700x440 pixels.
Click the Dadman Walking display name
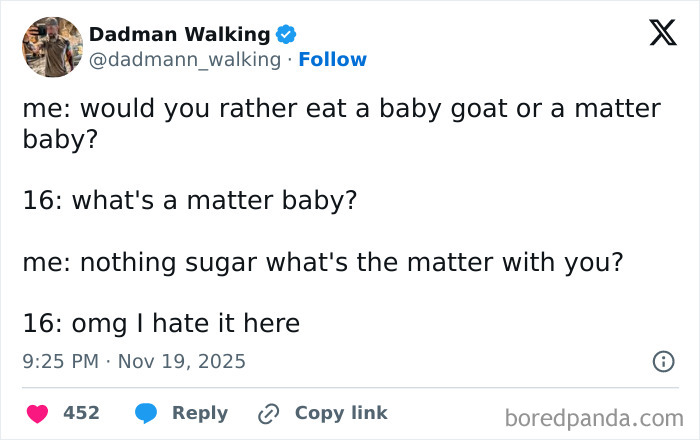coord(179,34)
